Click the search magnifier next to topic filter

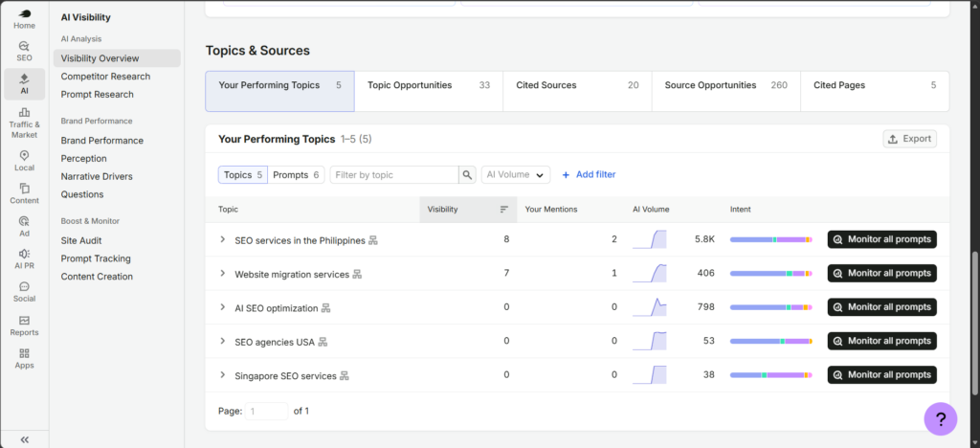[467, 175]
